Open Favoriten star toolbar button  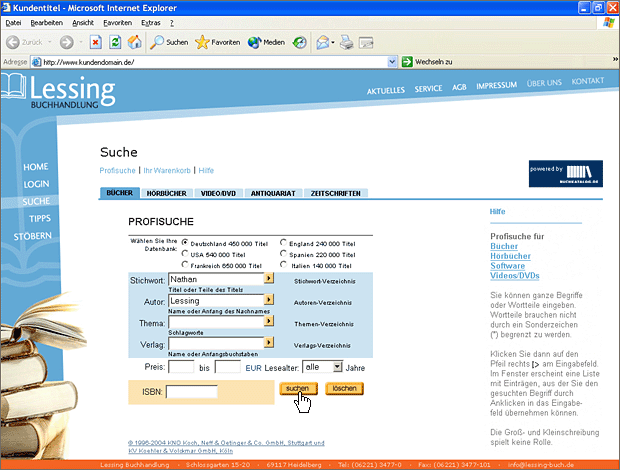tap(217, 42)
